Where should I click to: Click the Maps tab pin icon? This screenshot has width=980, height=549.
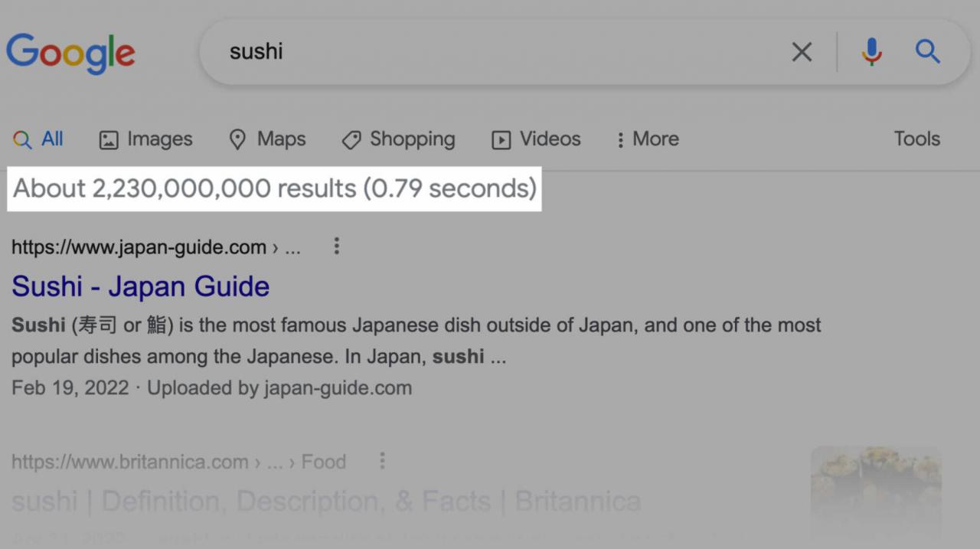coord(238,139)
